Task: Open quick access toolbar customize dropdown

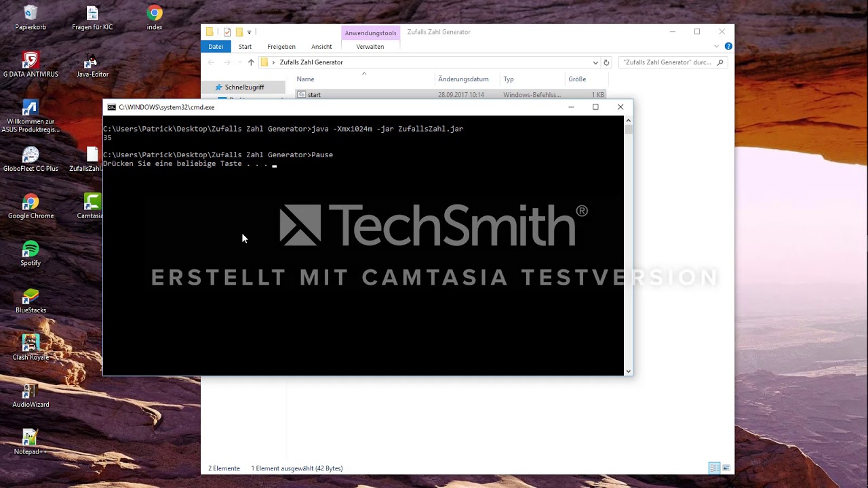Action: (x=249, y=33)
